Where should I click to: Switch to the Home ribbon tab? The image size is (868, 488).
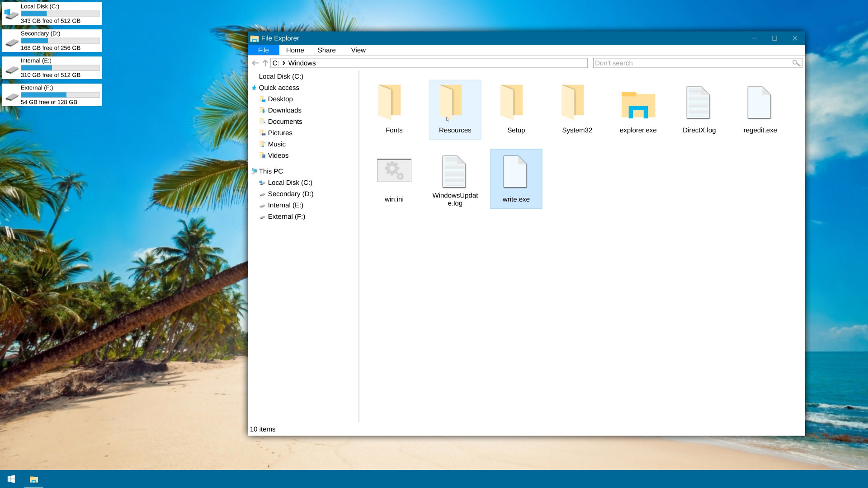(295, 50)
